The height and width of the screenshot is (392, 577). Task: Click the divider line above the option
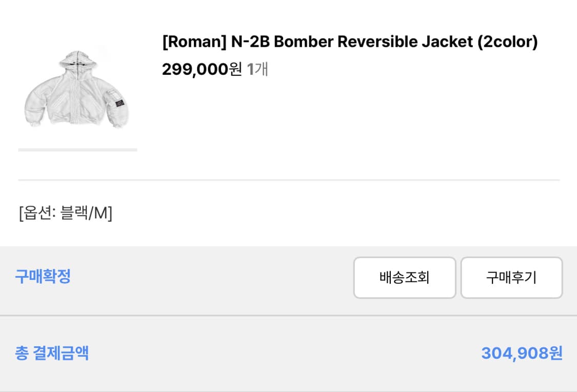[x=289, y=180]
